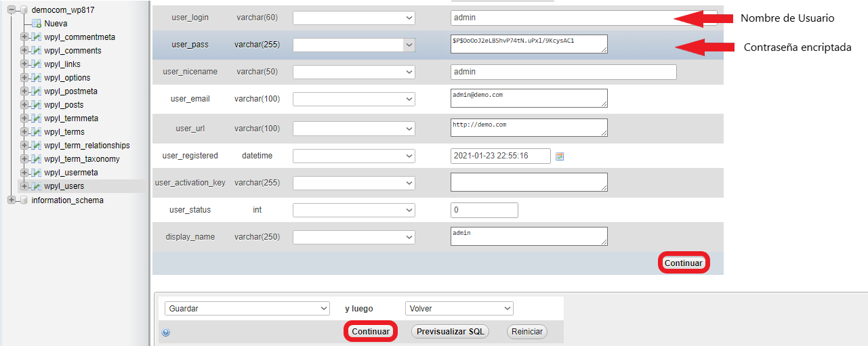The height and width of the screenshot is (346, 868).
Task: Expand the information_schema database node
Action: [12, 200]
